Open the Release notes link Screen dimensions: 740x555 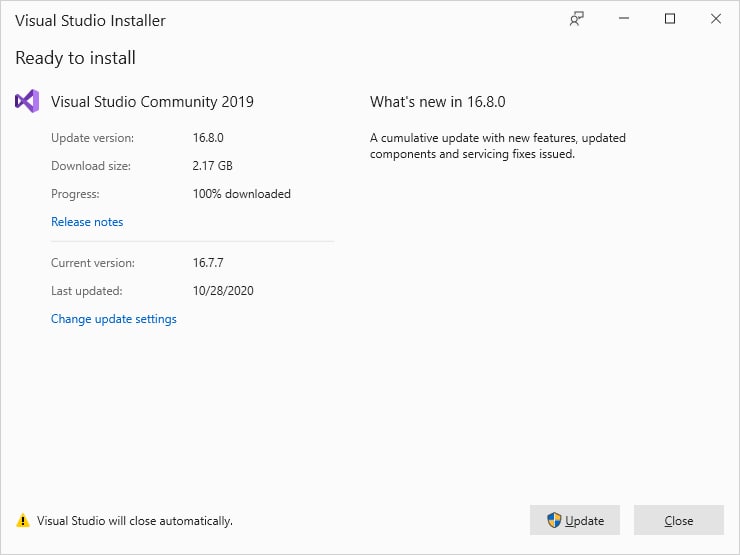pyautogui.click(x=87, y=222)
